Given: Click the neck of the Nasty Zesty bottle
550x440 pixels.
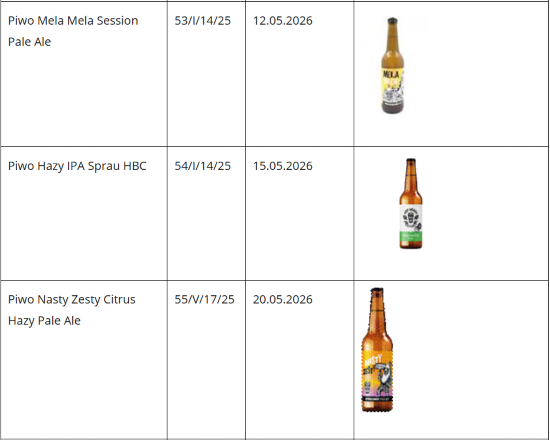Looking at the screenshot, I should [x=377, y=311].
